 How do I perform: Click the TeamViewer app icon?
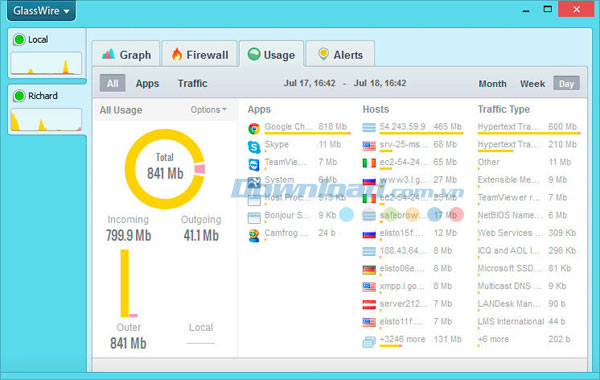point(254,165)
